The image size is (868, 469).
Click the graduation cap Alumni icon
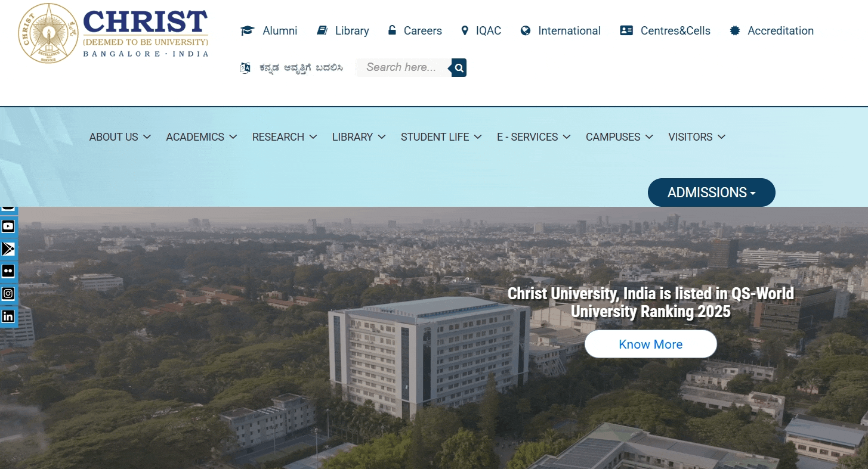(x=247, y=30)
